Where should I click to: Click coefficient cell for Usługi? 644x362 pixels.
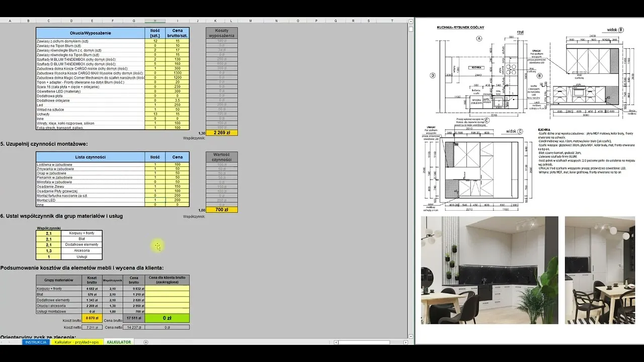pyautogui.click(x=49, y=256)
